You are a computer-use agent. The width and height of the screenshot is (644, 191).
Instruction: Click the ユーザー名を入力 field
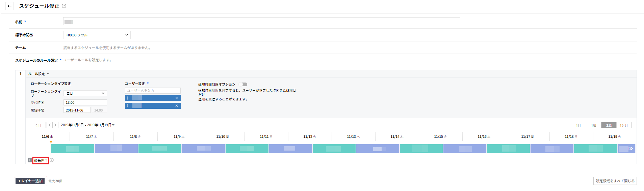[x=153, y=91]
